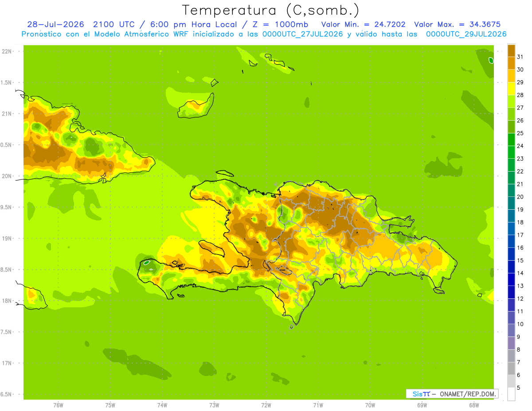Click the "Temperatura (C,somb.)" map title
532x411 pixels.
[271, 10]
